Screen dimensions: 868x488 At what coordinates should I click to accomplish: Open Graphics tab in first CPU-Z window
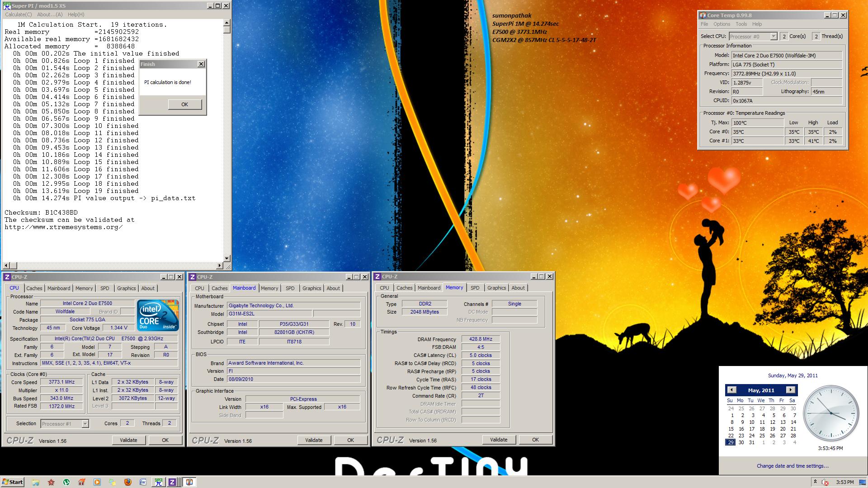point(126,288)
